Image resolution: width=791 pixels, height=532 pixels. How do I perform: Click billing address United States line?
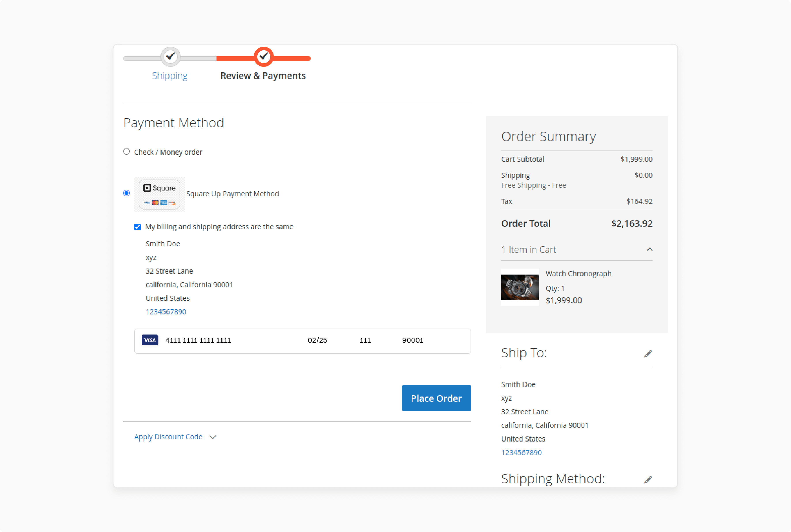click(x=168, y=298)
